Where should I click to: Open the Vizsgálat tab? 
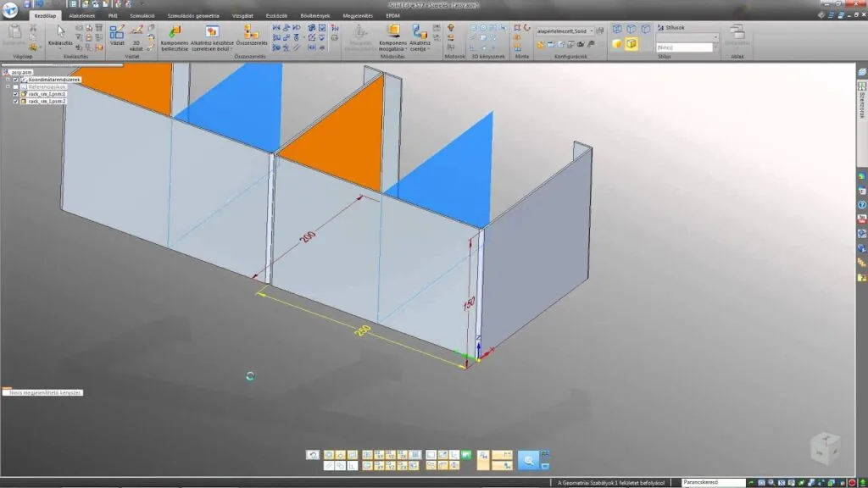point(242,16)
